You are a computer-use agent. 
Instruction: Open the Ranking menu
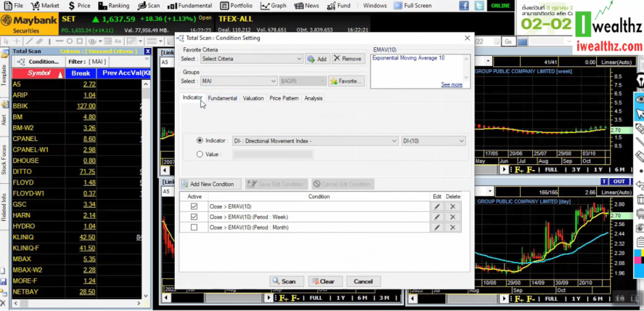tap(114, 6)
